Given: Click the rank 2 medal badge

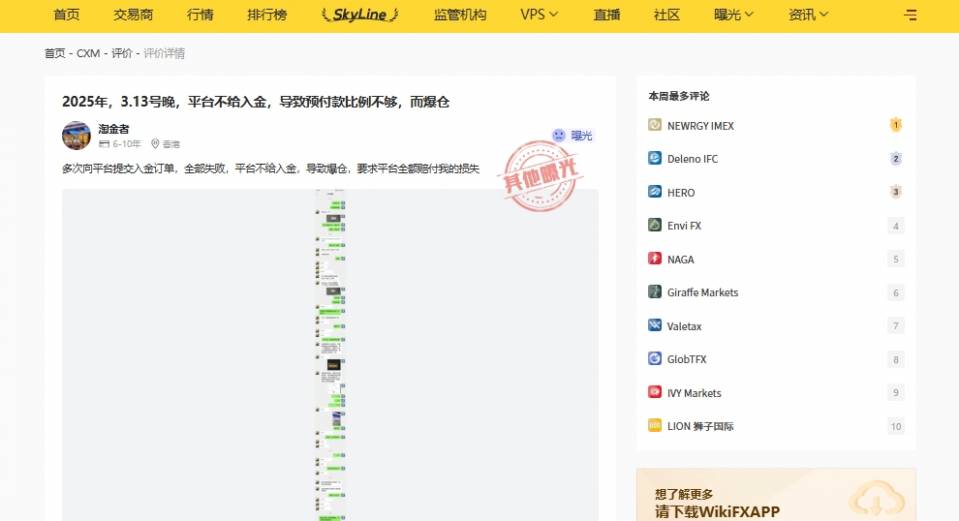Looking at the screenshot, I should pos(895,158).
